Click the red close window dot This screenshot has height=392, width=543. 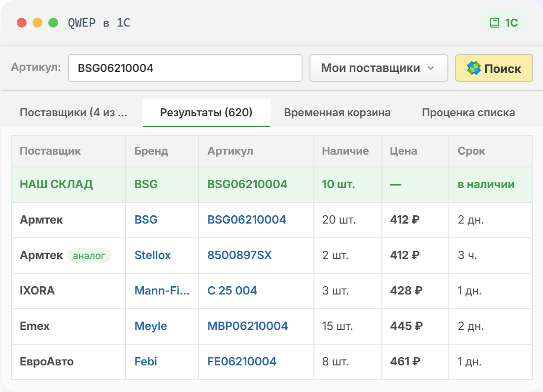click(22, 23)
